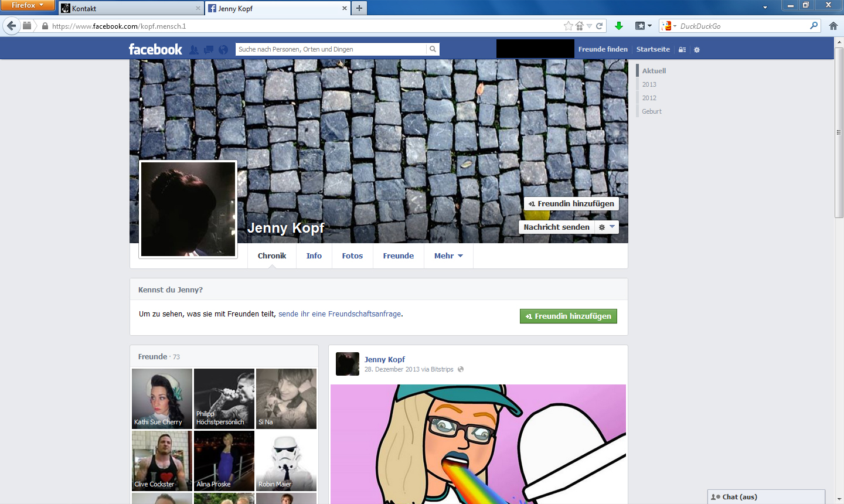The width and height of the screenshot is (844, 504).
Task: Click the green downloads arrow
Action: click(618, 26)
